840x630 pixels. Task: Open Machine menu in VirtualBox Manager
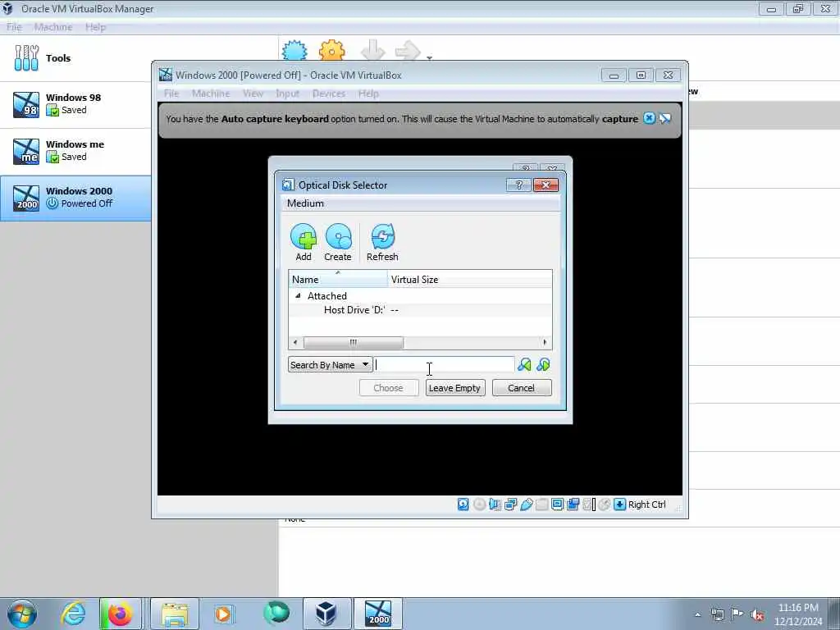(x=53, y=27)
